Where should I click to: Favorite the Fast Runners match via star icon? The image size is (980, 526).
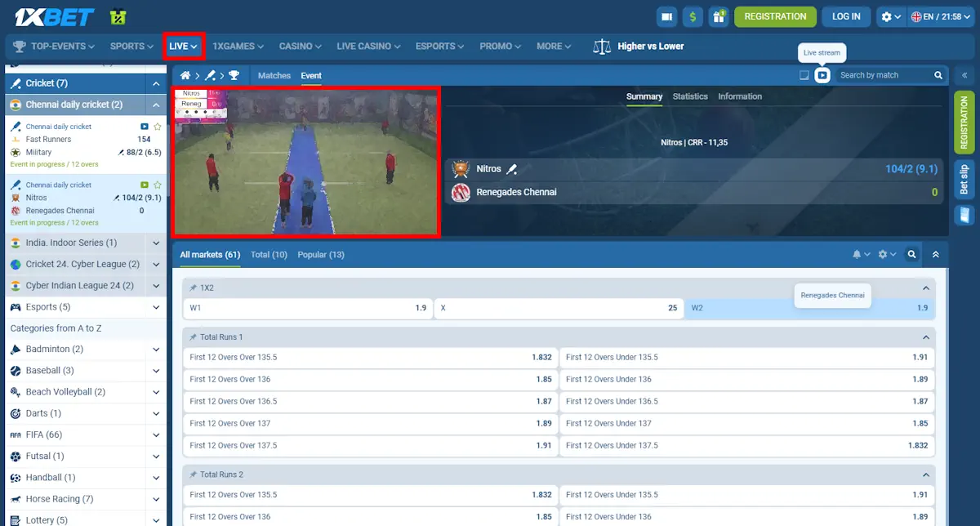[x=157, y=126]
